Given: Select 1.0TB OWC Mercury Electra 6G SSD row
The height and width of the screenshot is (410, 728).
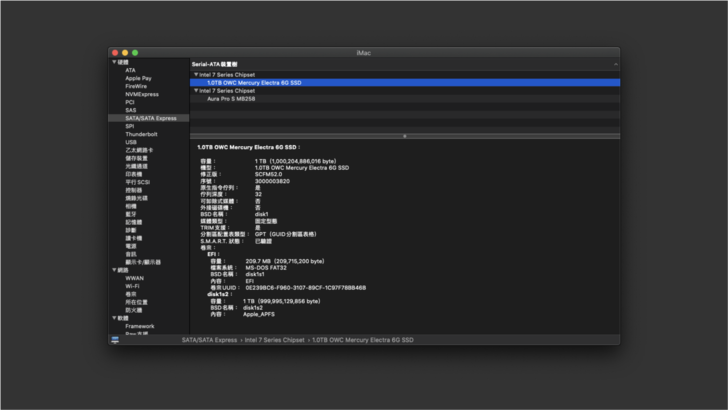Looking at the screenshot, I should coord(254,83).
